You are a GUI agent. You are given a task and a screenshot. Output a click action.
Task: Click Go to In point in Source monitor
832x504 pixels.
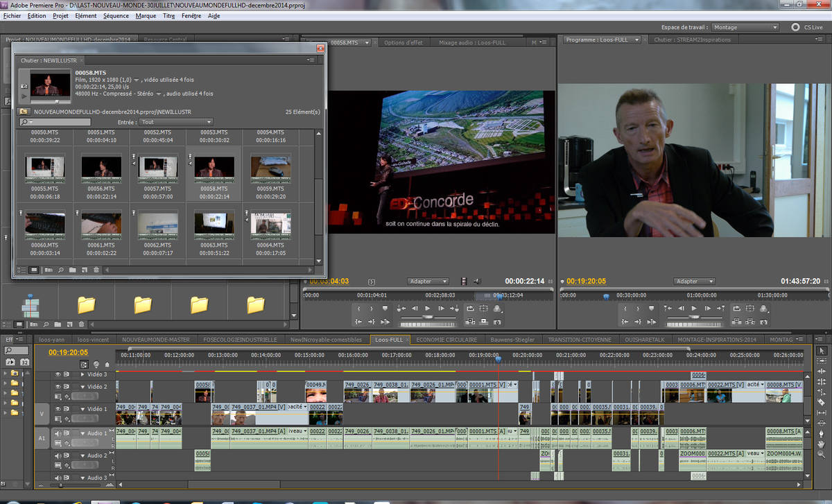(359, 322)
